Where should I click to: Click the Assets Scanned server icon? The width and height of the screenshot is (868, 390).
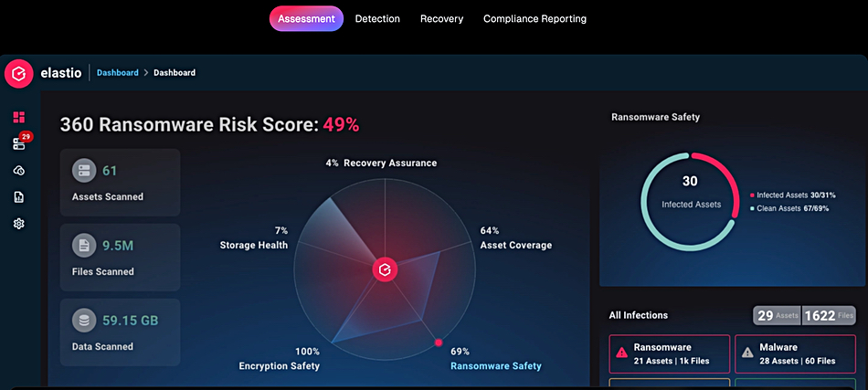point(84,171)
